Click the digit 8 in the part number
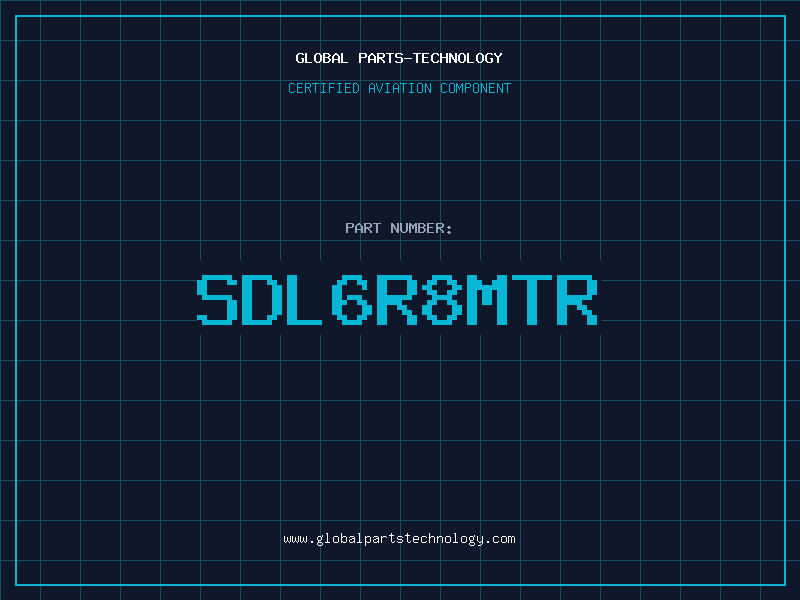Image resolution: width=800 pixels, height=600 pixels. pos(443,300)
